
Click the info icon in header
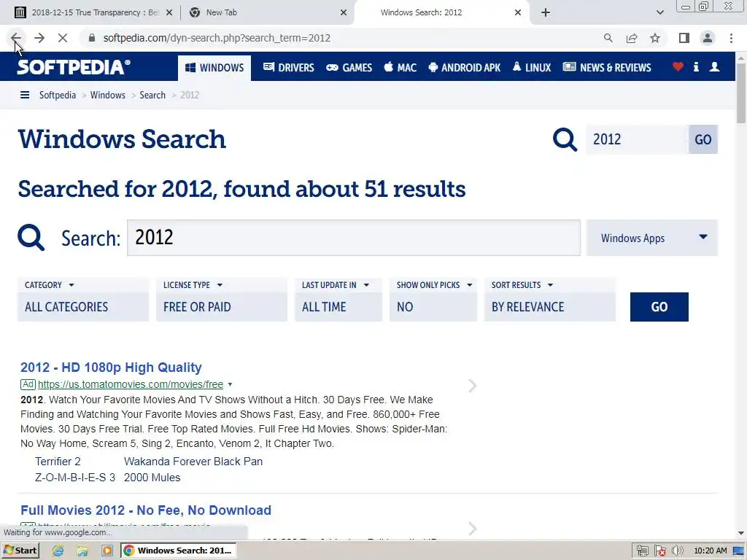(696, 66)
